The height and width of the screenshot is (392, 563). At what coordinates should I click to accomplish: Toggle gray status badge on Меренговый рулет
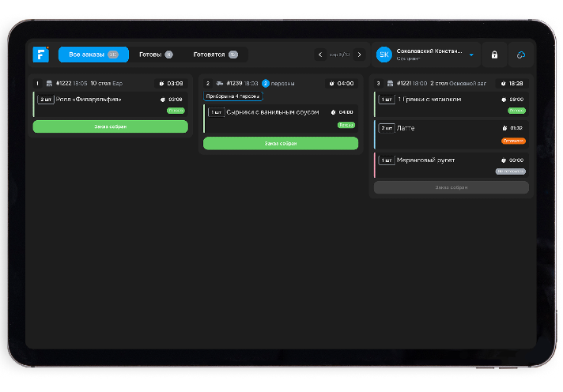pos(511,171)
